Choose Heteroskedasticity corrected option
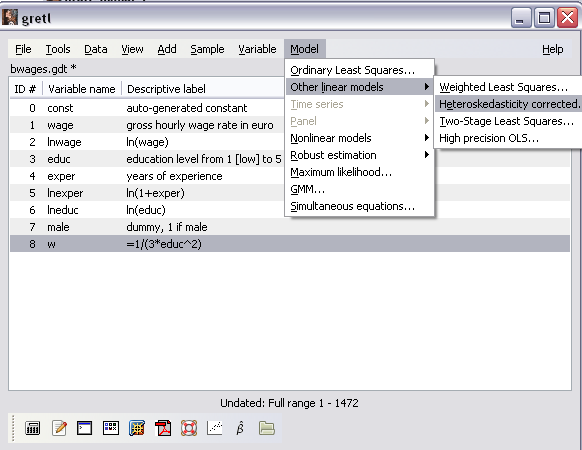Viewport: 582px width, 450px height. (x=508, y=104)
